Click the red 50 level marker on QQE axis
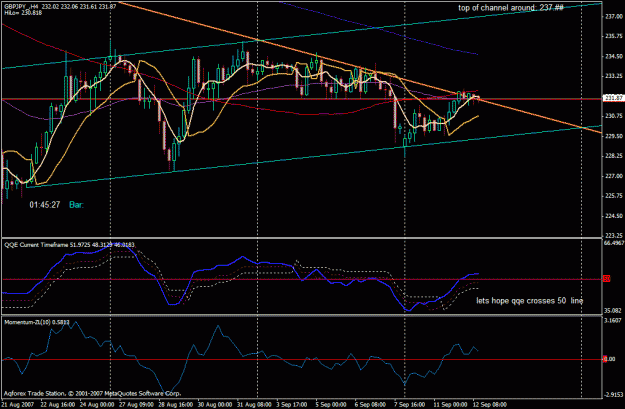625x409 pixels. pyautogui.click(x=606, y=279)
